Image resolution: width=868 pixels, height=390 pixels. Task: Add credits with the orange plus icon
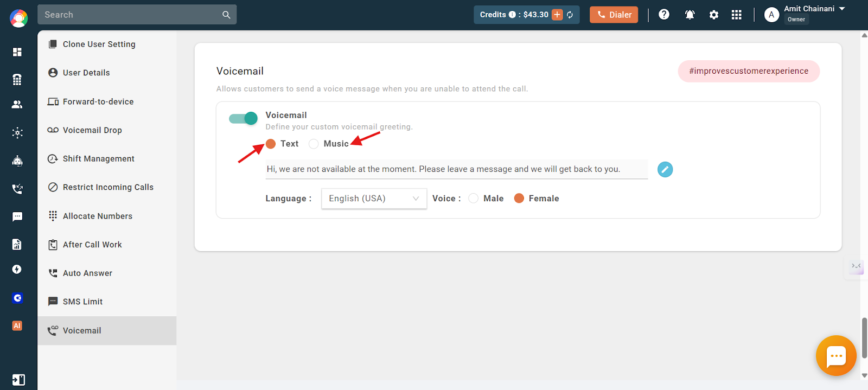[x=557, y=15]
